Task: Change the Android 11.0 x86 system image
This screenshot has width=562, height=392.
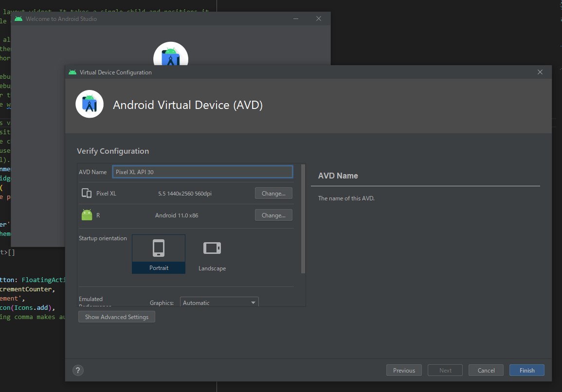Action: pyautogui.click(x=273, y=215)
